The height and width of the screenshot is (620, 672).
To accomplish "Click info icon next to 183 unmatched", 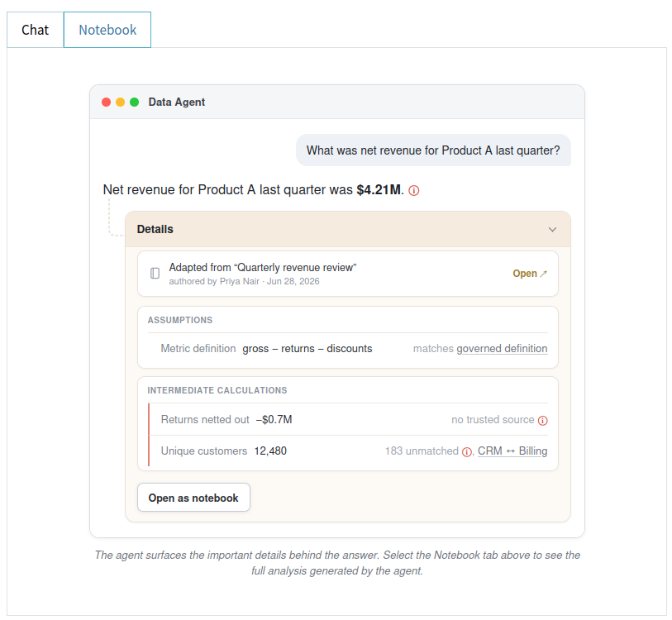I will pos(467,452).
